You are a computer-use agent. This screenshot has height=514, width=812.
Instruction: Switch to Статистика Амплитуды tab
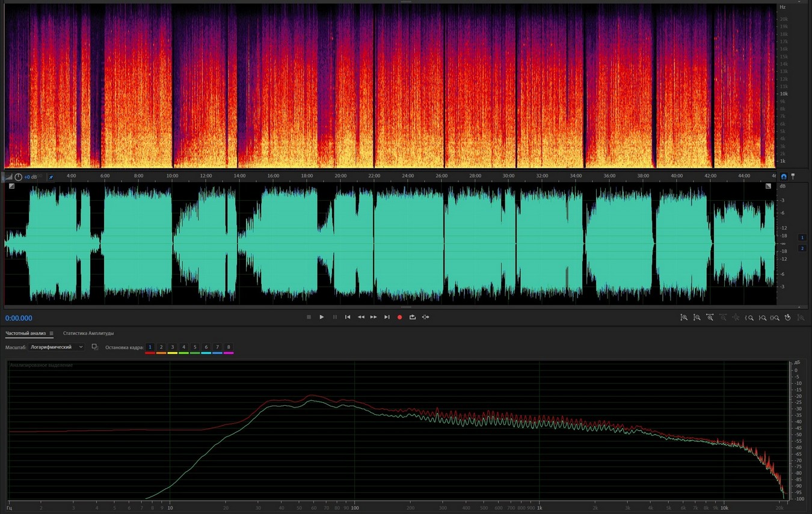(88, 333)
